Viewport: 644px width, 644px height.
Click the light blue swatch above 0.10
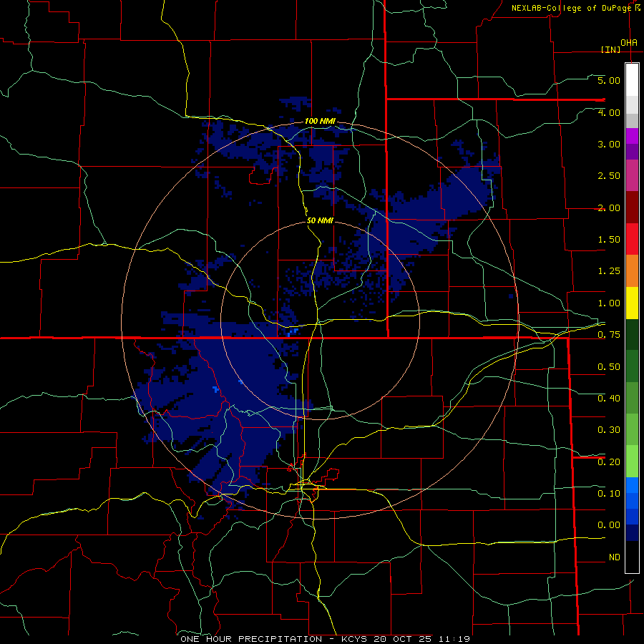632,485
